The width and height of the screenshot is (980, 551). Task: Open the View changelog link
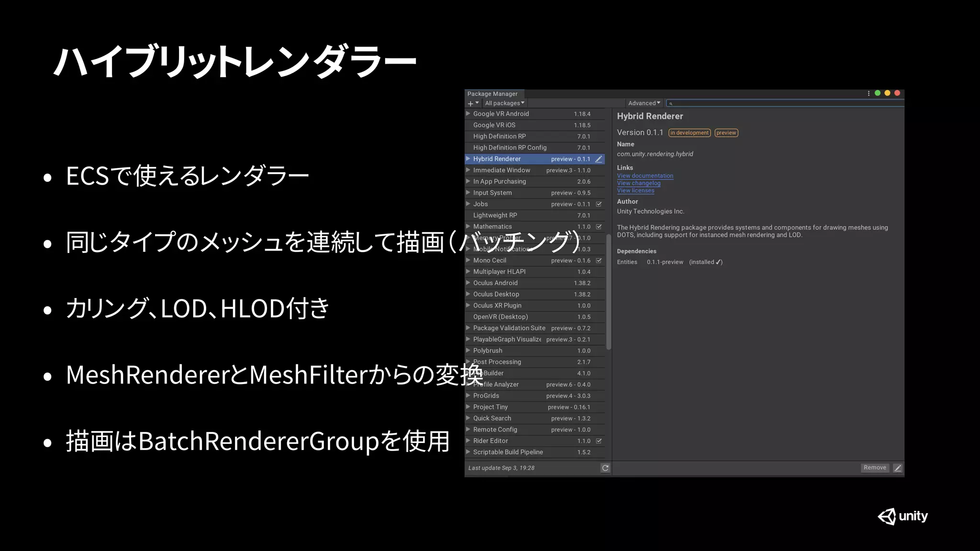639,183
